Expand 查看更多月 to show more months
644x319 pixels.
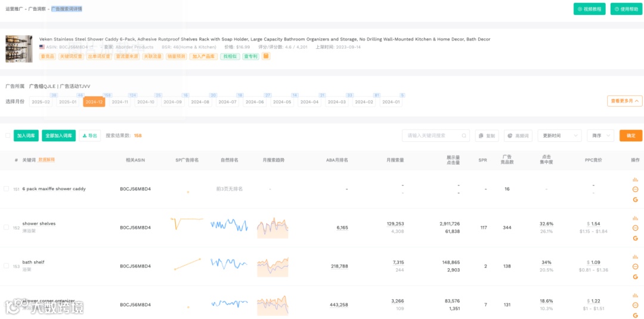click(x=625, y=101)
